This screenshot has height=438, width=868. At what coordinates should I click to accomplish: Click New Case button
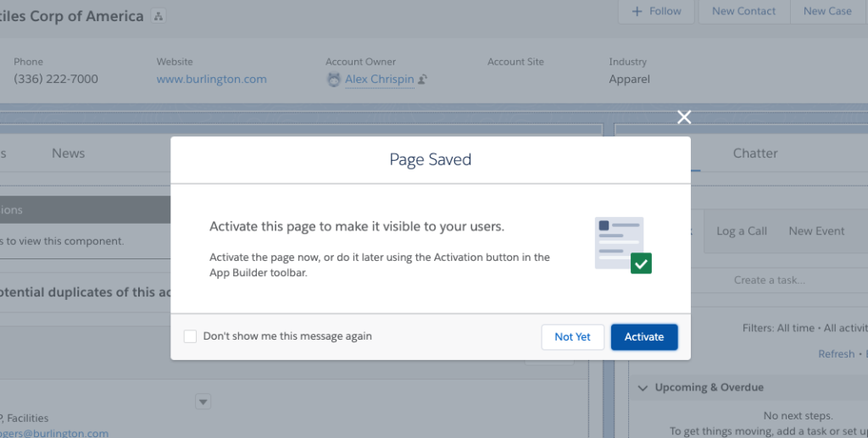point(827,11)
